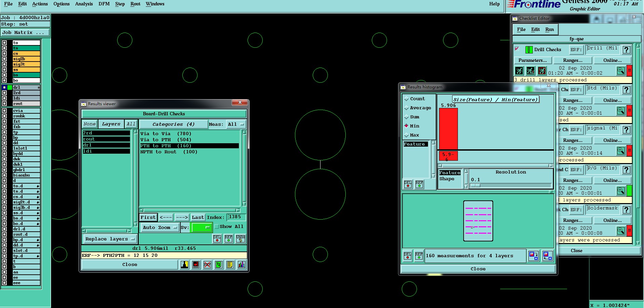Click the green drill bit icon of Drill Checks
The image size is (644, 308).
(529, 50)
